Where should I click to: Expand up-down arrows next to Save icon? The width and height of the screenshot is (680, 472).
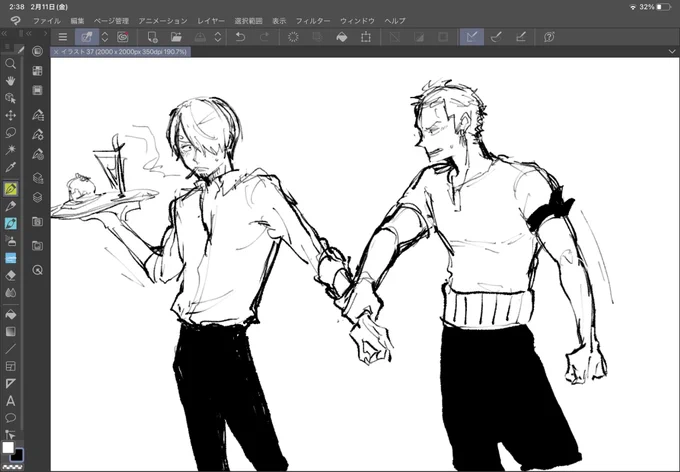[218, 37]
